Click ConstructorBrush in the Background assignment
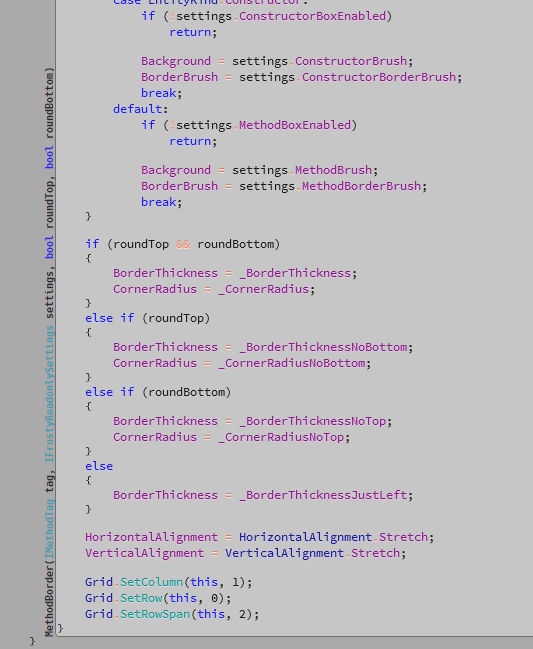This screenshot has height=649, width=533. coord(351,61)
